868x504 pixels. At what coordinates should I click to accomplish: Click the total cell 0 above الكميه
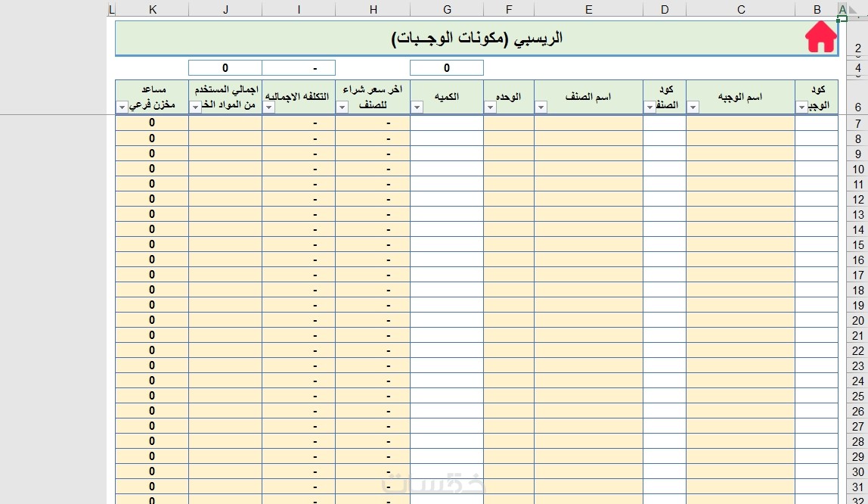(x=447, y=67)
